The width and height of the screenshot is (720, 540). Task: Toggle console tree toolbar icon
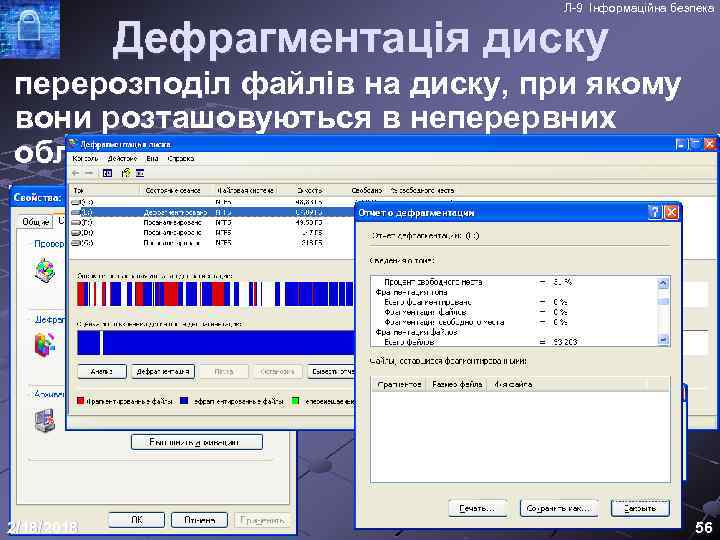(107, 173)
